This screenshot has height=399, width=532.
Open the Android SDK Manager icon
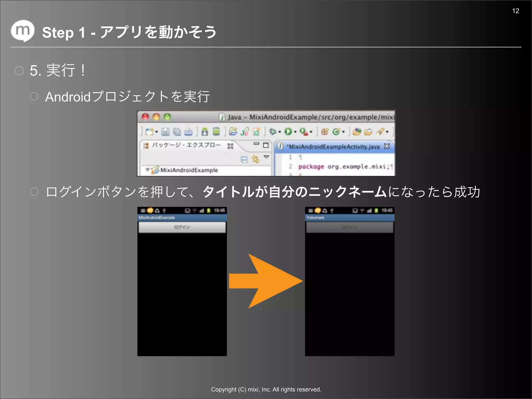(205, 132)
